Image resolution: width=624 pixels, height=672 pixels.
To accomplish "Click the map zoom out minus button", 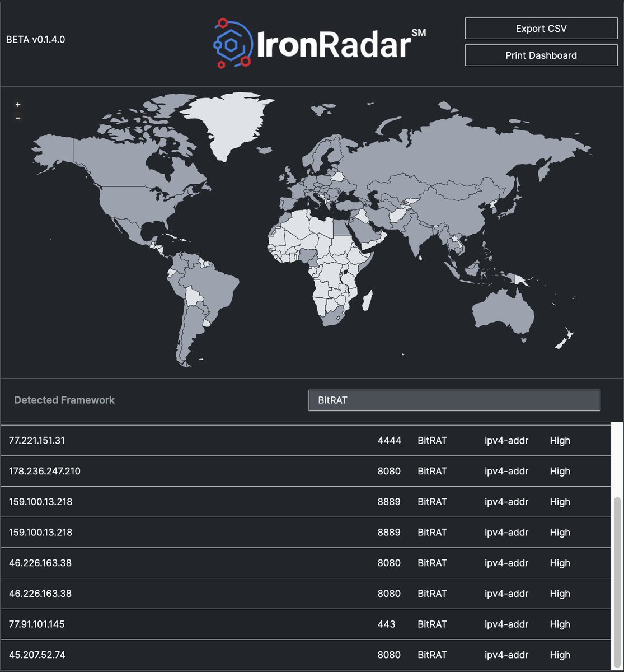I will (x=18, y=118).
